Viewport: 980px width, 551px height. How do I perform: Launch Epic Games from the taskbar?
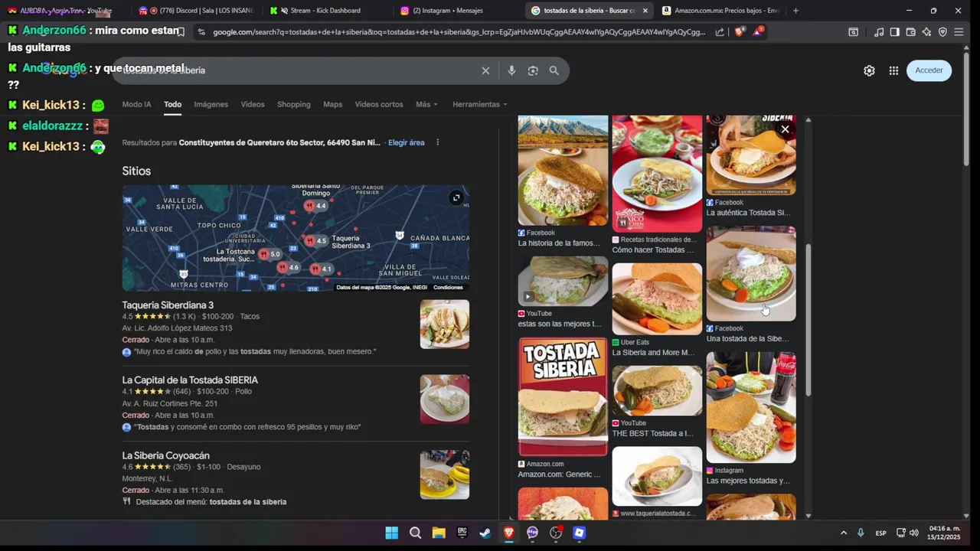click(x=462, y=533)
